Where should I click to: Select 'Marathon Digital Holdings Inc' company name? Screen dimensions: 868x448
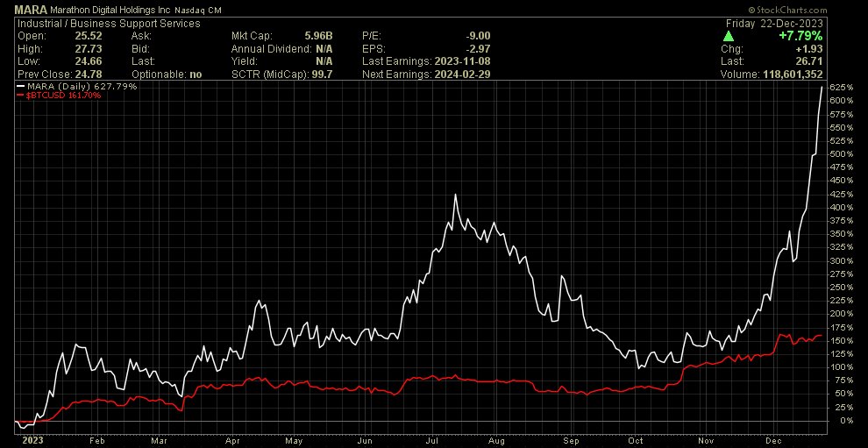point(112,11)
